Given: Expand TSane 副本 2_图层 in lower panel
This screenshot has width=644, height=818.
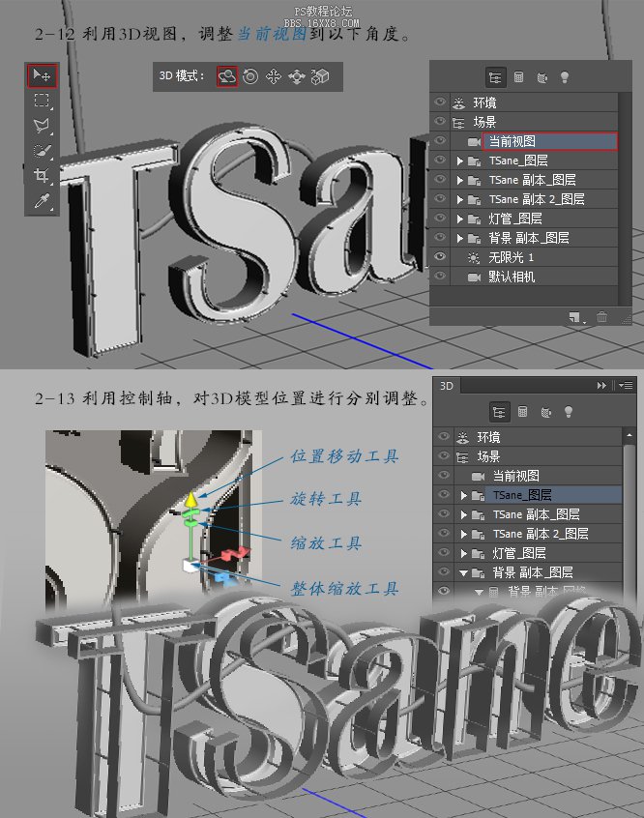Looking at the screenshot, I should coord(464,534).
